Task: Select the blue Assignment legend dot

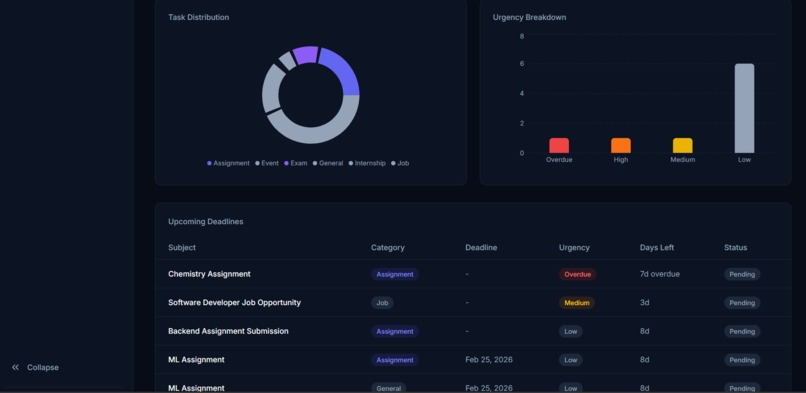Action: point(209,163)
